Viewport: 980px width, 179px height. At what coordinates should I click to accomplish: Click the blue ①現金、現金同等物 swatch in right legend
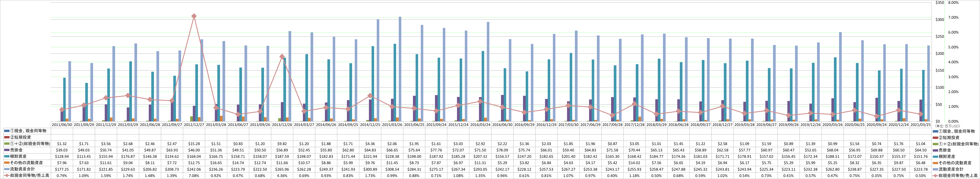[936, 131]
